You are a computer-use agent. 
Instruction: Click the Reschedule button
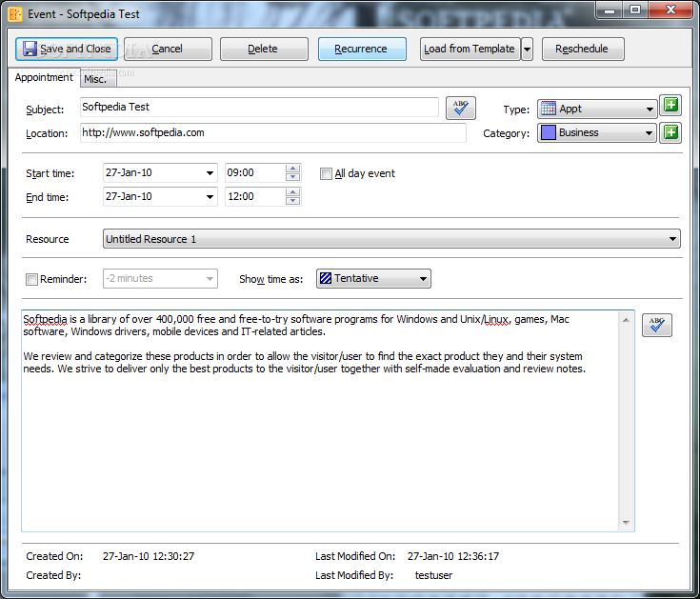click(x=583, y=49)
